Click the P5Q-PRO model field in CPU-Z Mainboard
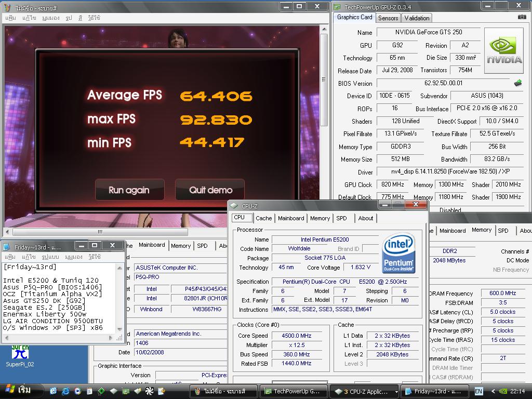Screen dimensions: 532x399 tap(180, 277)
